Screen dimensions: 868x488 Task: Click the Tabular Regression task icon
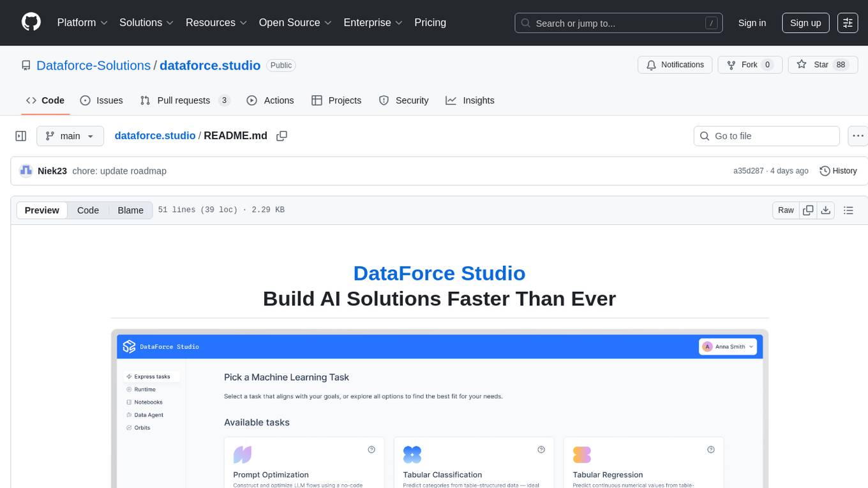(x=582, y=455)
